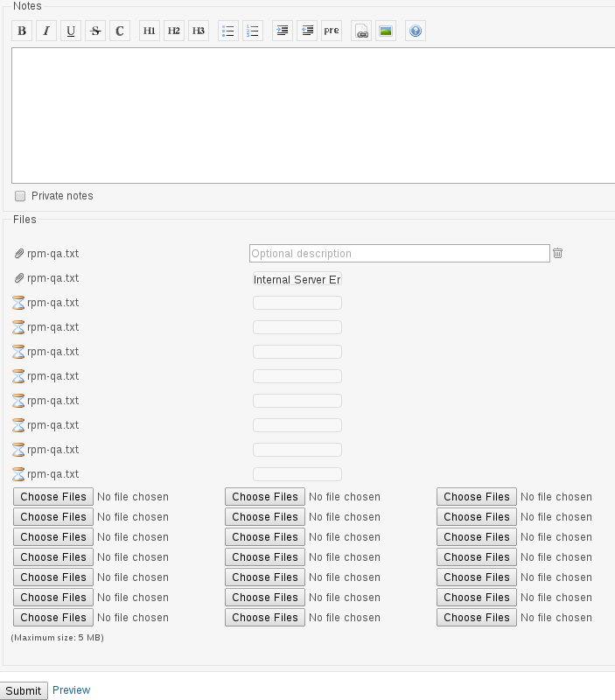Click the quote indent icon
This screenshot has width=615, height=700.
pos(283,31)
